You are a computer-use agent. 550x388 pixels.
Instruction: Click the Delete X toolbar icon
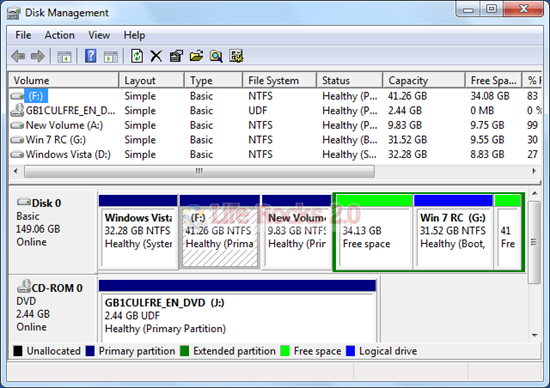pyautogui.click(x=156, y=56)
